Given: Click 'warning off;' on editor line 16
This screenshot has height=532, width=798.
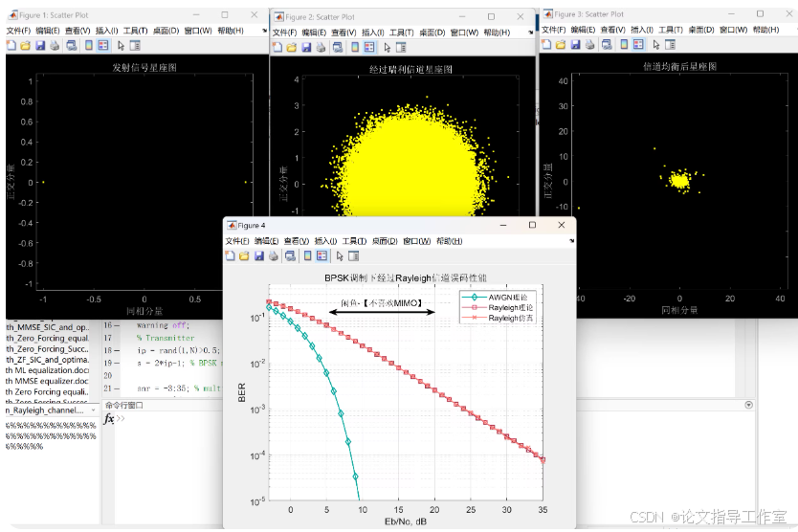Looking at the screenshot, I should (x=163, y=324).
